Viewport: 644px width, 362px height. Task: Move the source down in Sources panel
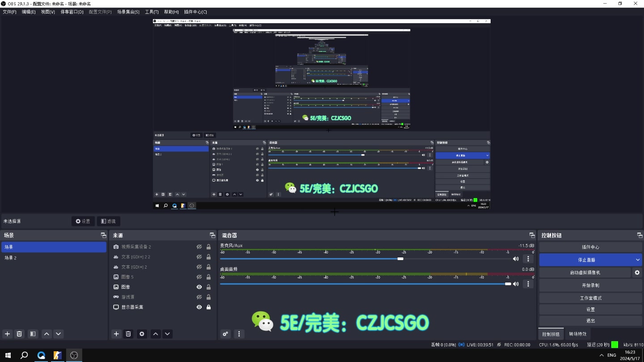(x=167, y=334)
